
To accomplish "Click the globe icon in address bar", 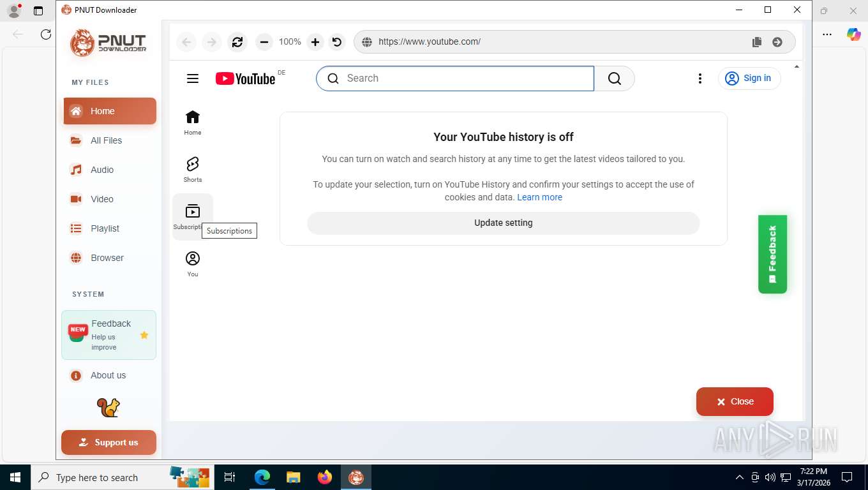I will point(367,42).
